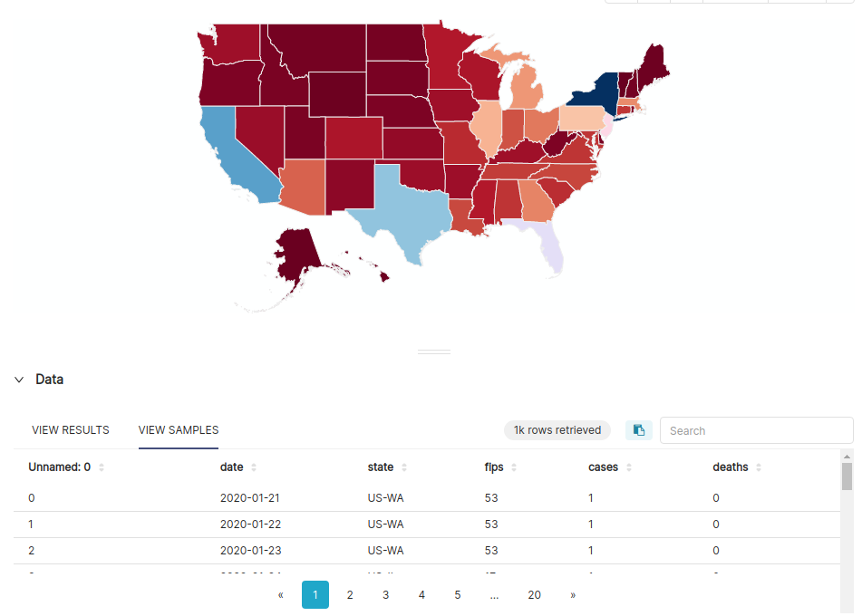
Task: Click the next page arrow
Action: pos(572,595)
